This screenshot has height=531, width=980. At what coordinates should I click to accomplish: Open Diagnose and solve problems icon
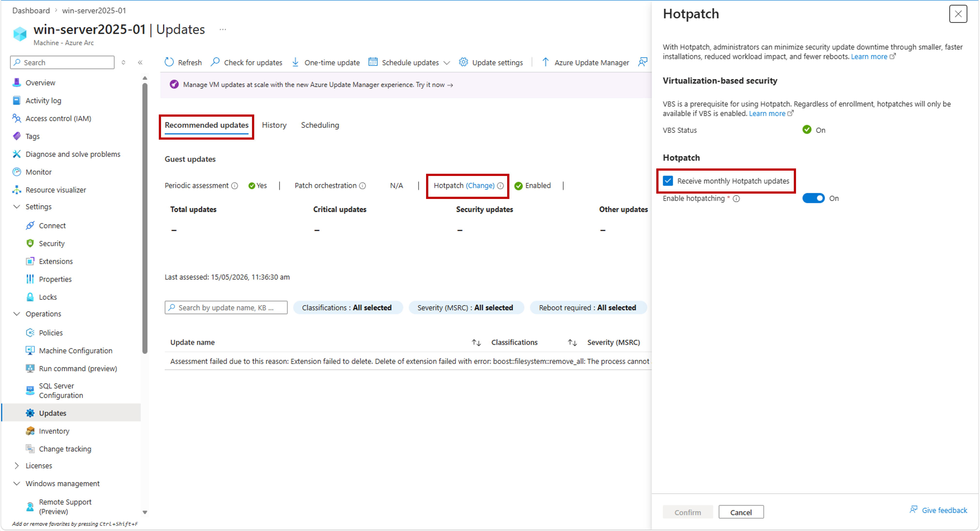point(16,154)
